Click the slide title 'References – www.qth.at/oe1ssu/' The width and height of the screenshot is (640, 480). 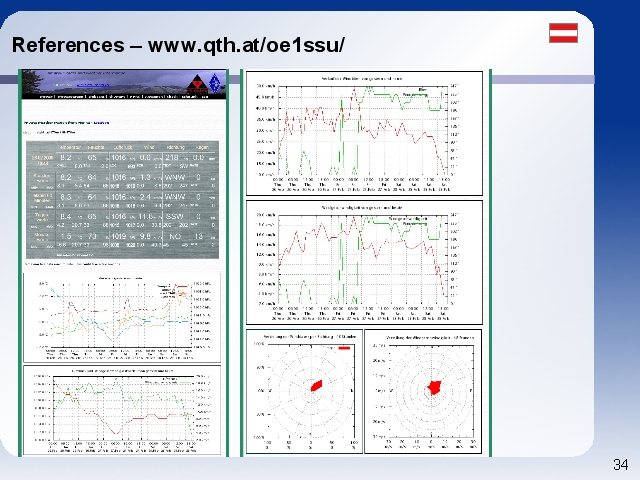point(178,45)
